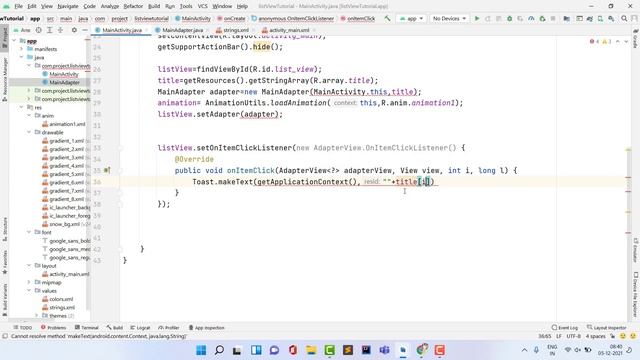Click '4 spaces' indent setting in status bar
This screenshot has width=640, height=360.
pyautogui.click(x=596, y=336)
